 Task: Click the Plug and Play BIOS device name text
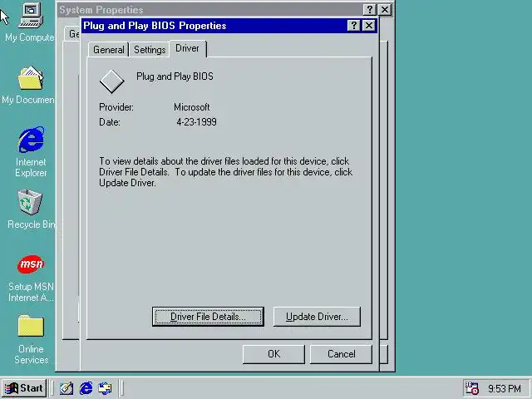pos(175,76)
